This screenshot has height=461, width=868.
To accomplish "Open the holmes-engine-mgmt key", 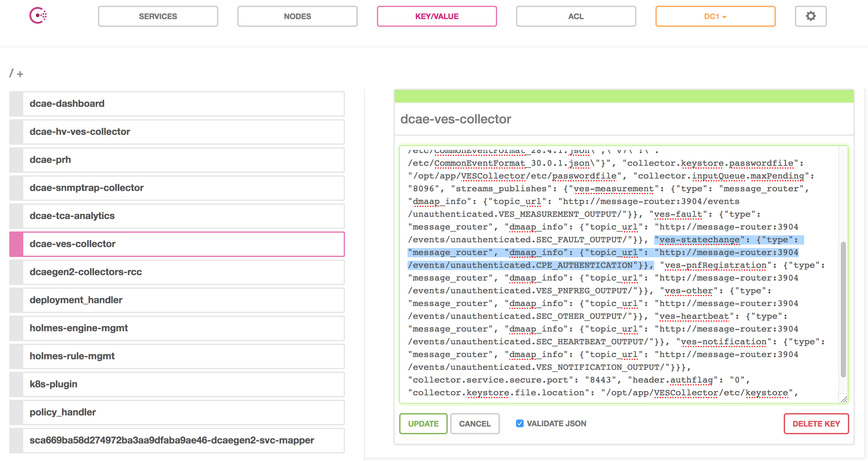I will click(177, 328).
